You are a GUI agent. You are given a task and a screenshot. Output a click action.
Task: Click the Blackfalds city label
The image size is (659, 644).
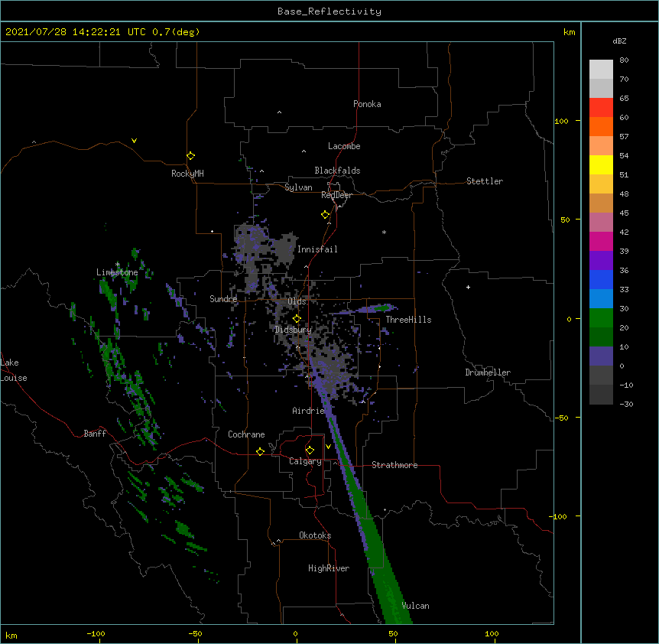tap(337, 171)
